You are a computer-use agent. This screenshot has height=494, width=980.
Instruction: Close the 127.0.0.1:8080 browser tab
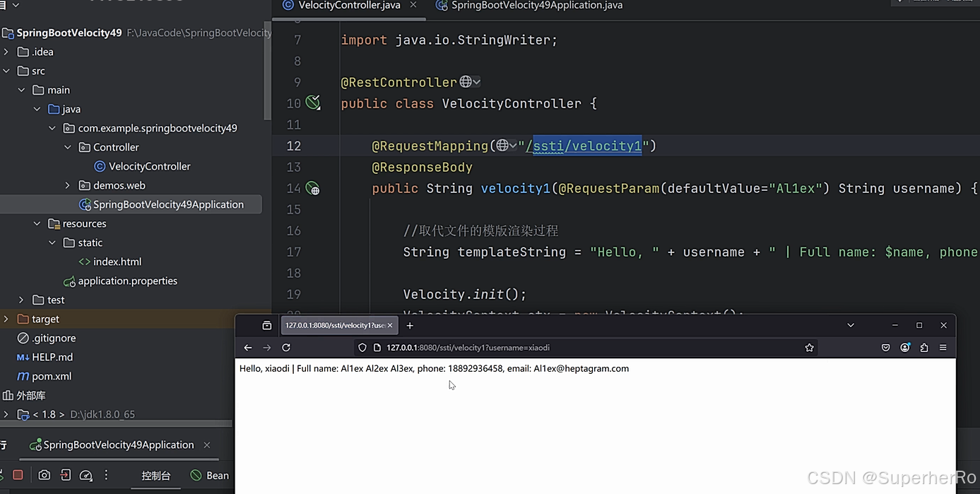click(390, 326)
